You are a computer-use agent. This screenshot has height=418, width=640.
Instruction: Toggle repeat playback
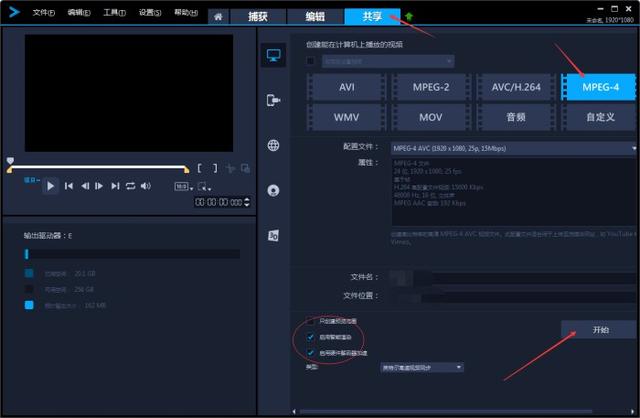click(131, 186)
